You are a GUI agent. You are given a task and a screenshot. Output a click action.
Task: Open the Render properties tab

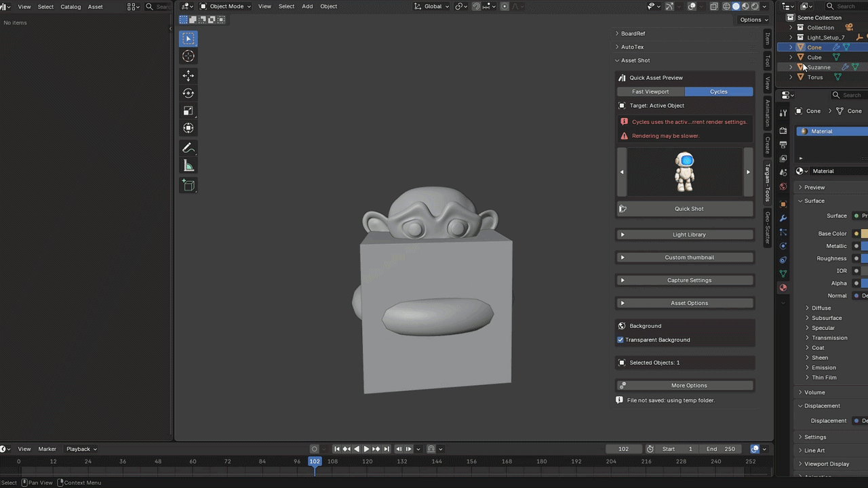783,130
